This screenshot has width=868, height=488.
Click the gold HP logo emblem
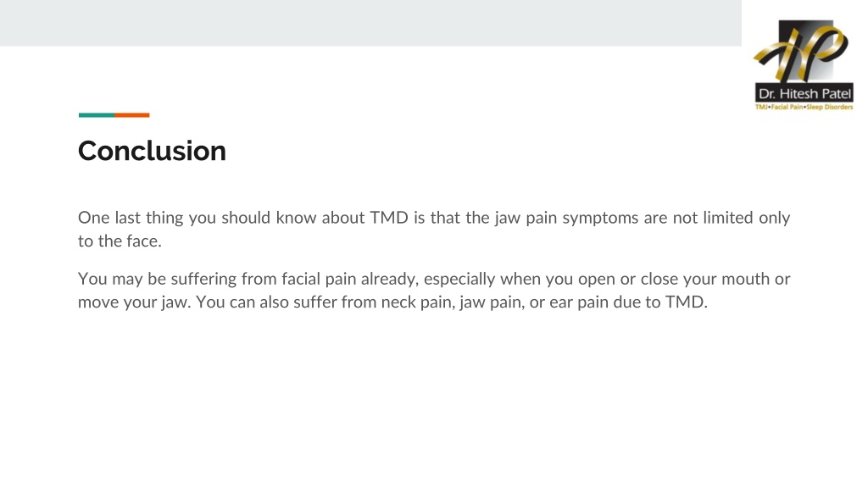coord(801,51)
